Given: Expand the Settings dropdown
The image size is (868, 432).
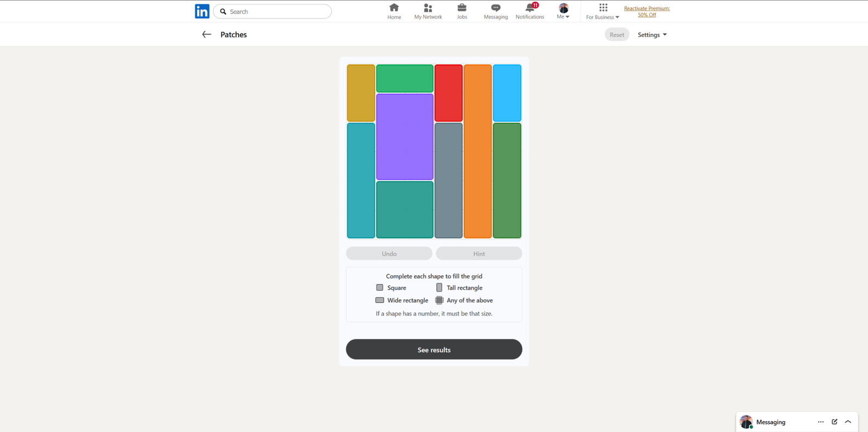Looking at the screenshot, I should point(652,35).
